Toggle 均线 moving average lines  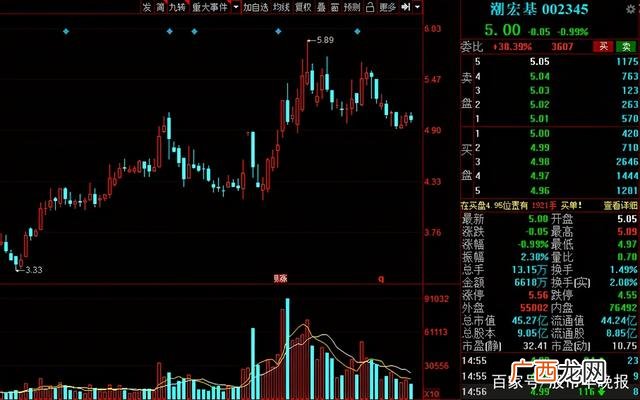click(281, 7)
